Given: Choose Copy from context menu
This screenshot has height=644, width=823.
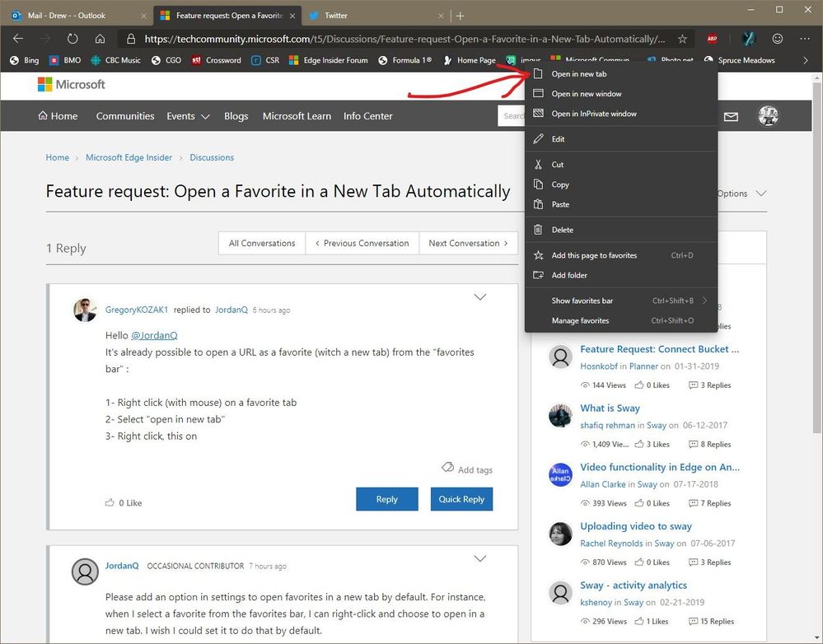Looking at the screenshot, I should (x=621, y=184).
